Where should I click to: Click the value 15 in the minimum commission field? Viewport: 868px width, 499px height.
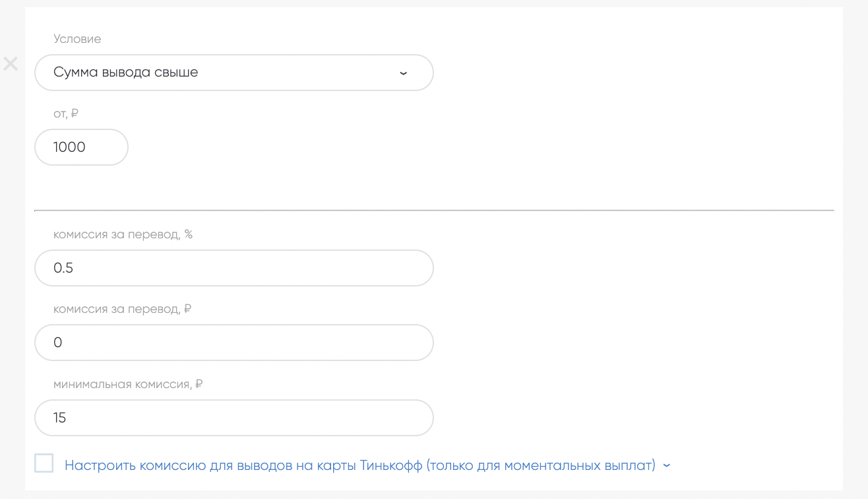[60, 418]
